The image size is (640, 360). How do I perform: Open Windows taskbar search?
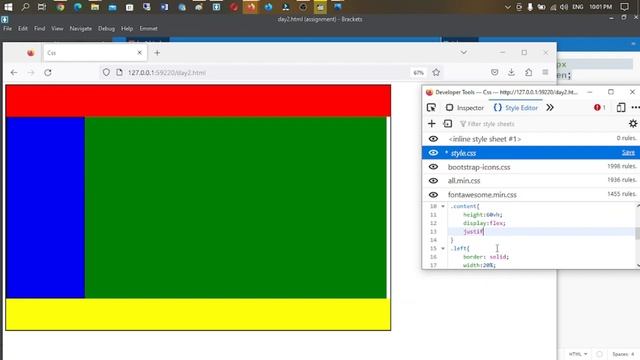tap(25, 7)
